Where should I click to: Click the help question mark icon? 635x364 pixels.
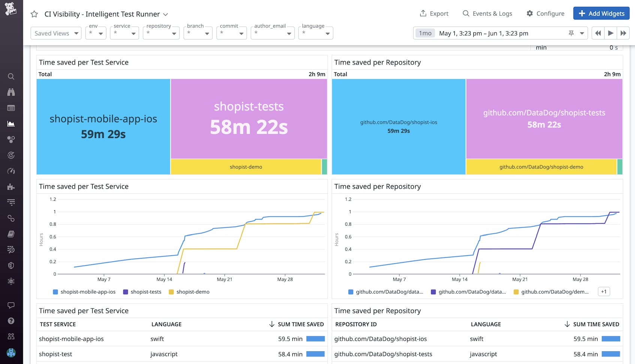click(x=11, y=321)
